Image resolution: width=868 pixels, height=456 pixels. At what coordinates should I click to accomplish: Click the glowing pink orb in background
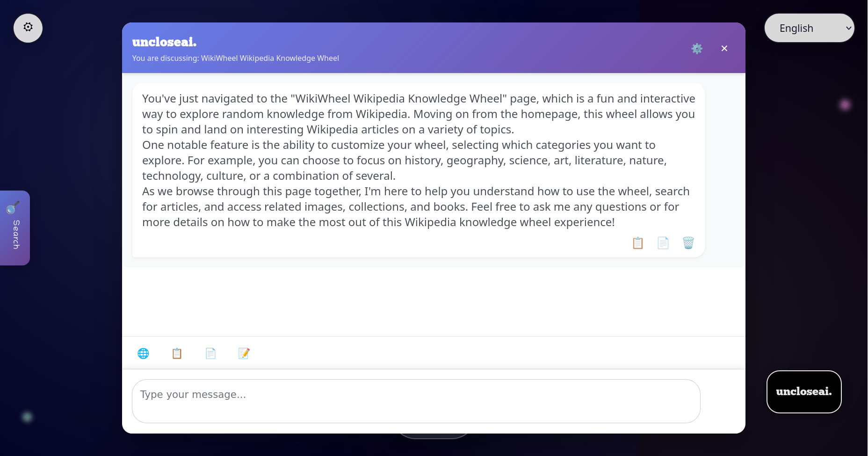(845, 105)
